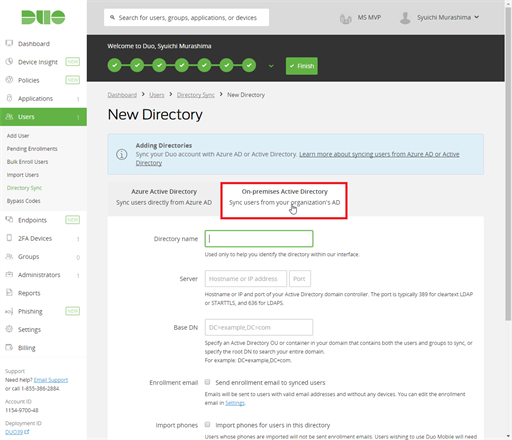Open Add User submenu item
The height and width of the screenshot is (440, 512).
(x=18, y=136)
